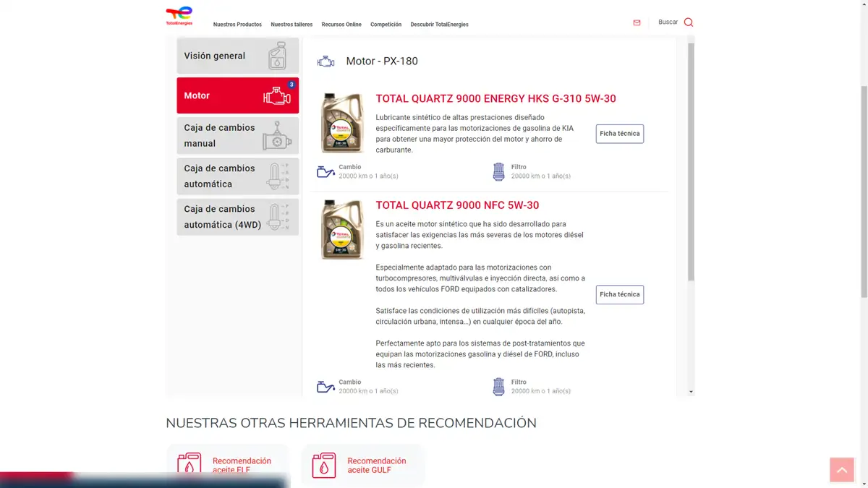
Task: Open Ficha técnica for Quartz 9000 NFC
Action: coord(619,294)
